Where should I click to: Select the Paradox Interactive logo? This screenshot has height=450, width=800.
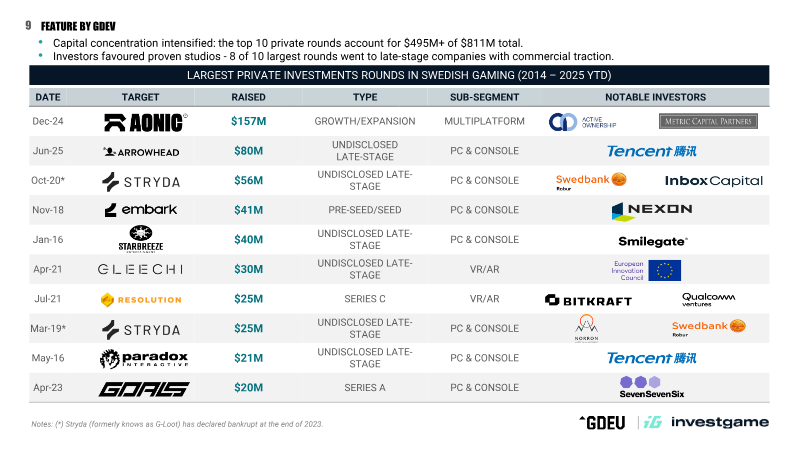(x=144, y=359)
